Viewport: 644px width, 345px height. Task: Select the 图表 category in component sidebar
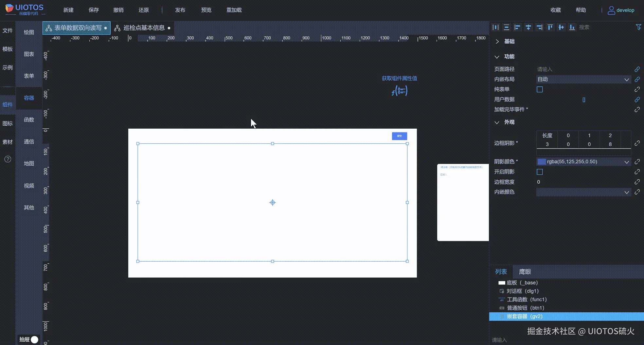[x=28, y=54]
